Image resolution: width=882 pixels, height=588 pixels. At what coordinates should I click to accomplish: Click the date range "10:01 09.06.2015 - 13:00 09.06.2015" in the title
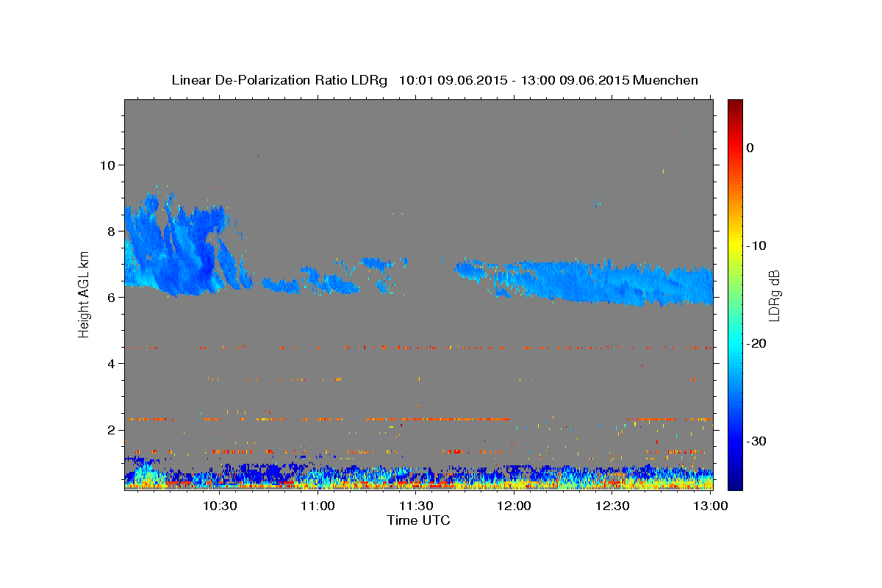point(514,80)
